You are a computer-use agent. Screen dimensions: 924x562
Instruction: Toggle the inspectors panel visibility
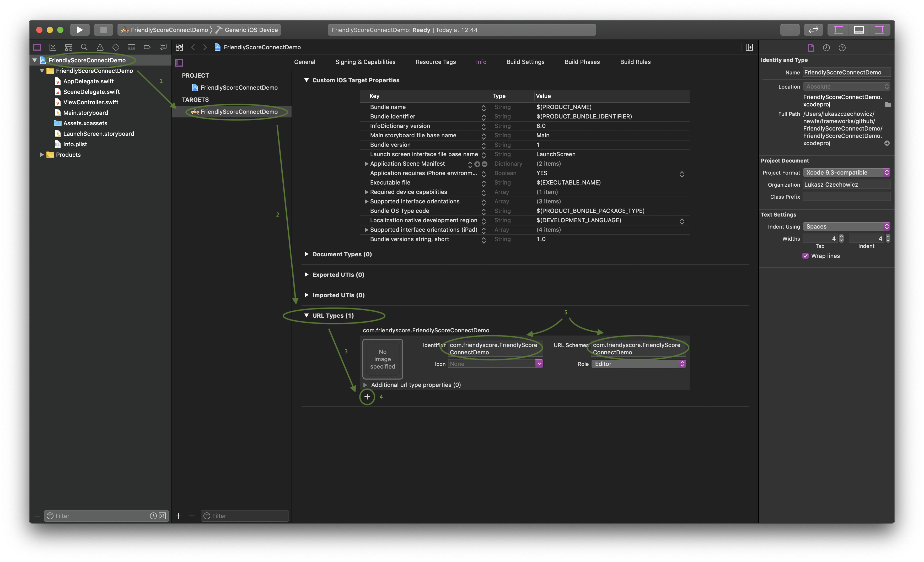point(879,30)
